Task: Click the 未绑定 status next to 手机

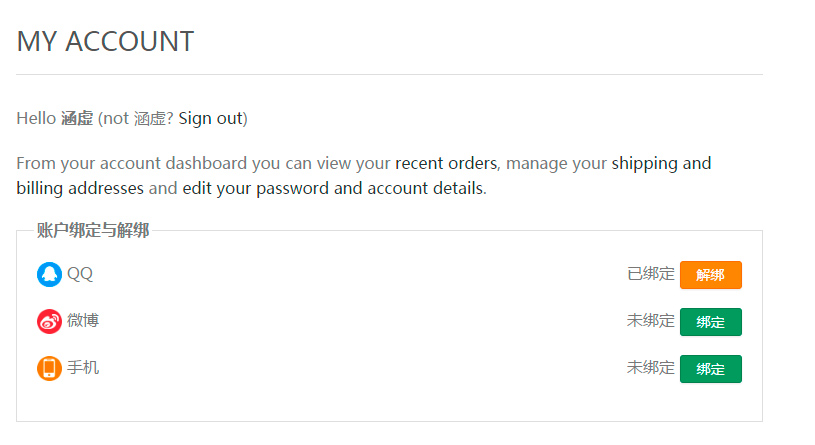Action: click(x=651, y=368)
